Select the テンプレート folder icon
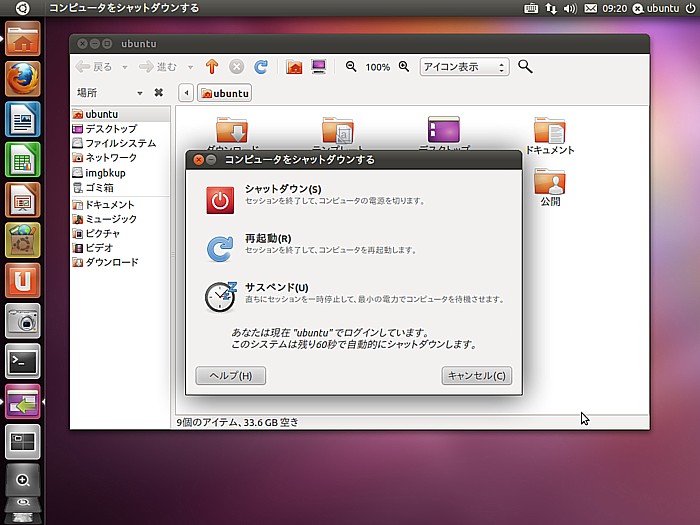 coord(338,130)
